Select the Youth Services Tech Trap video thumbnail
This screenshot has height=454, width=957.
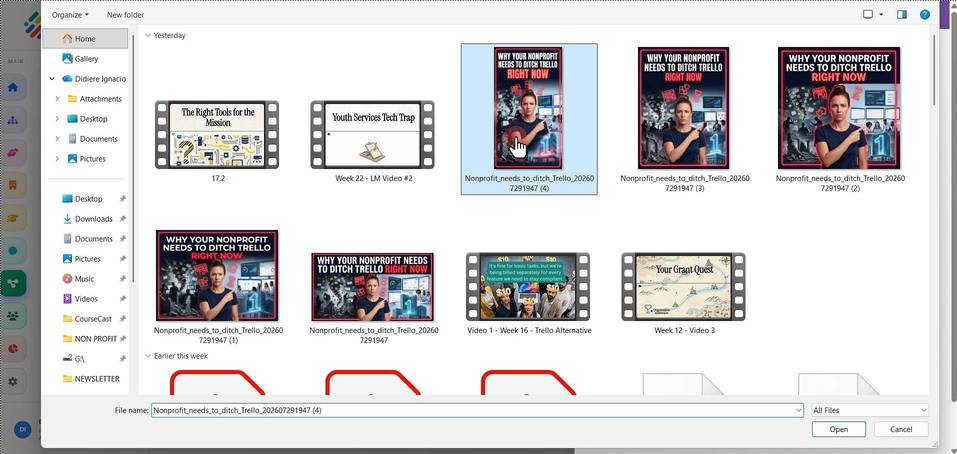coord(372,135)
